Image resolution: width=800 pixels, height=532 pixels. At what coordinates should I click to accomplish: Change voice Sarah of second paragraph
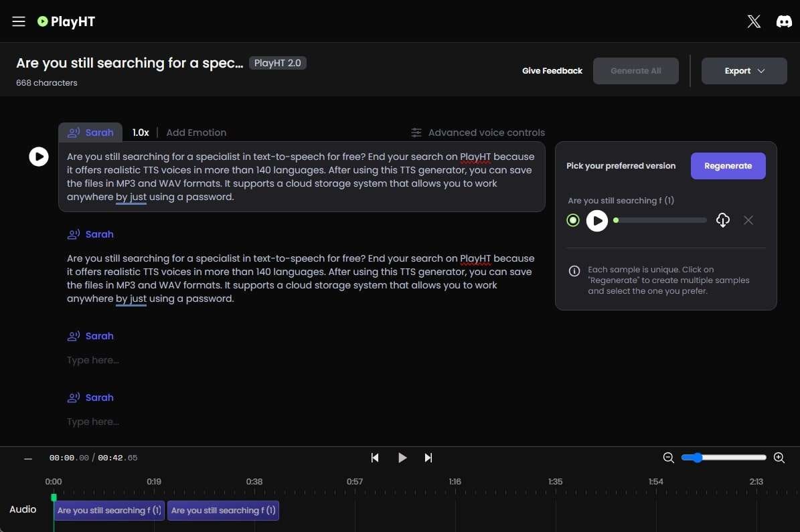[x=90, y=234]
